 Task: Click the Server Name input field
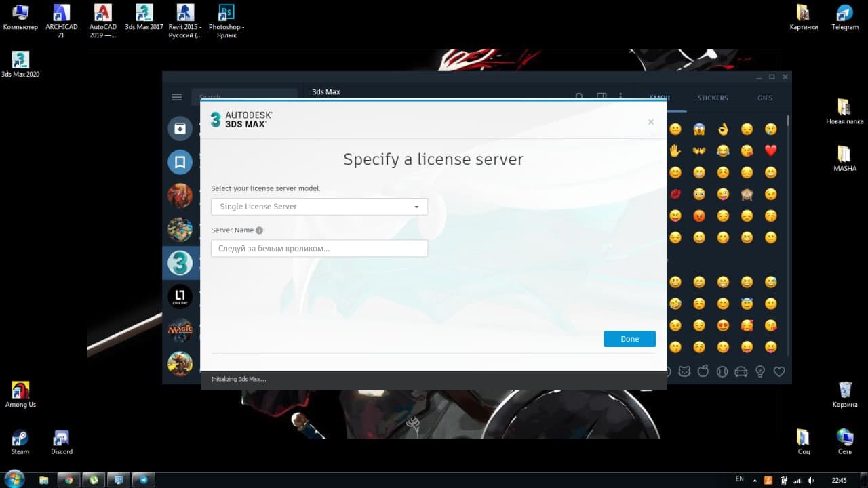pyautogui.click(x=319, y=248)
